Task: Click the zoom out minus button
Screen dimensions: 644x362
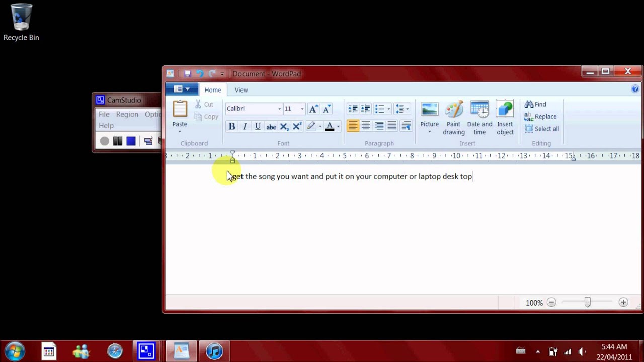Action: click(551, 302)
